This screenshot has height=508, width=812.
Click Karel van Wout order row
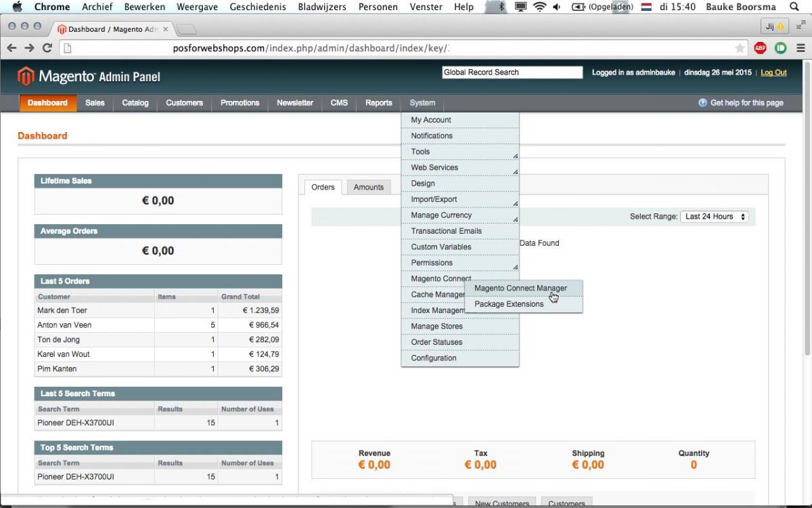tap(158, 354)
